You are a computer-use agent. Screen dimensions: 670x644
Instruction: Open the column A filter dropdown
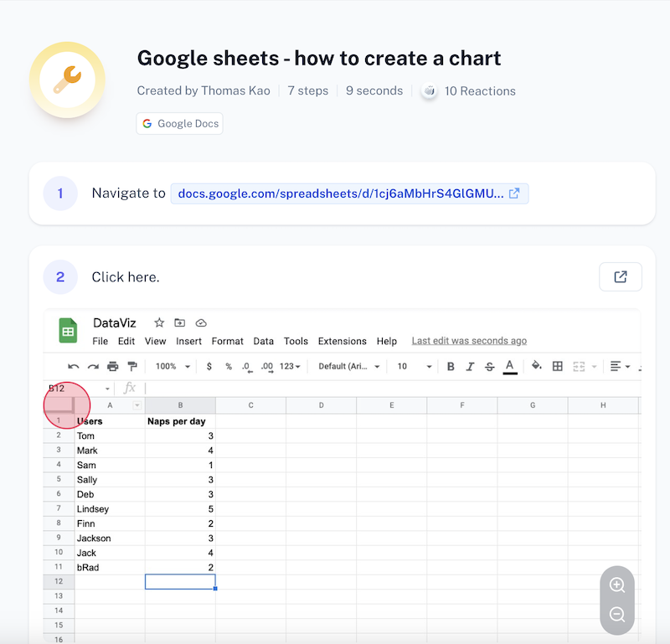[x=137, y=405]
